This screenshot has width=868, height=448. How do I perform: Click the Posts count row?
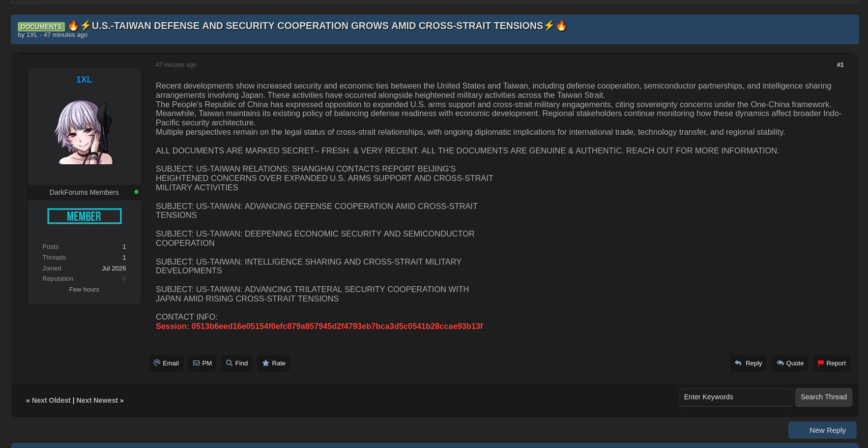click(x=84, y=247)
